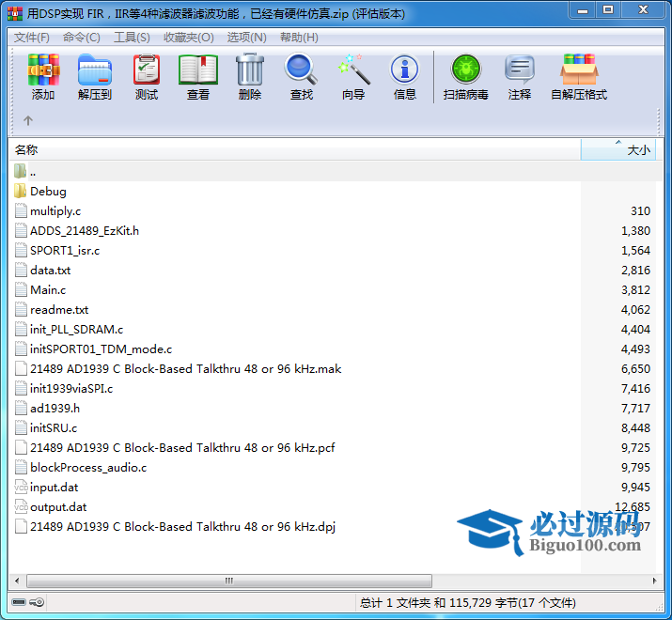Click the WinRAR title bar app icon
The height and width of the screenshot is (620, 672).
(15, 14)
